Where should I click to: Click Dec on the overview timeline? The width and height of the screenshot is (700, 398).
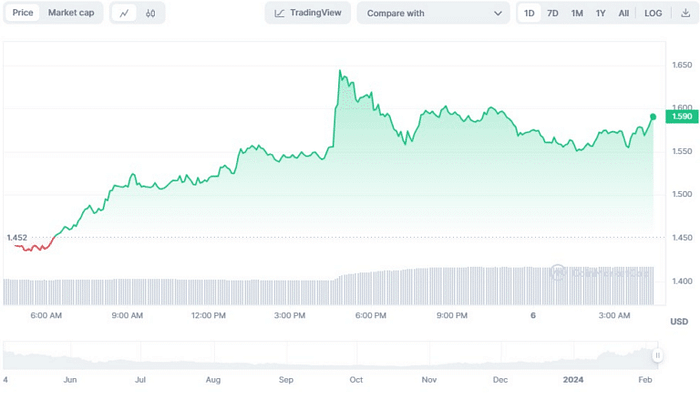coord(500,380)
